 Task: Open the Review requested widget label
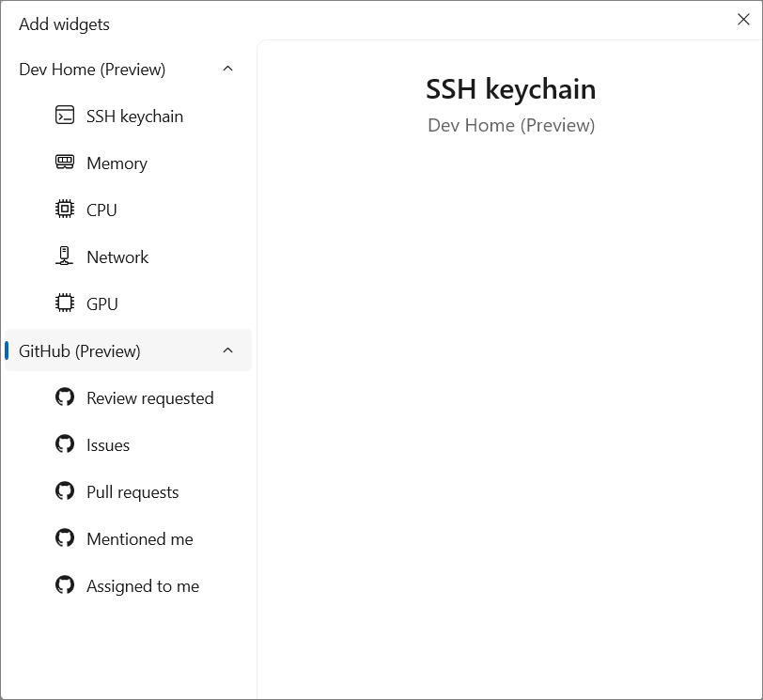pyautogui.click(x=150, y=398)
